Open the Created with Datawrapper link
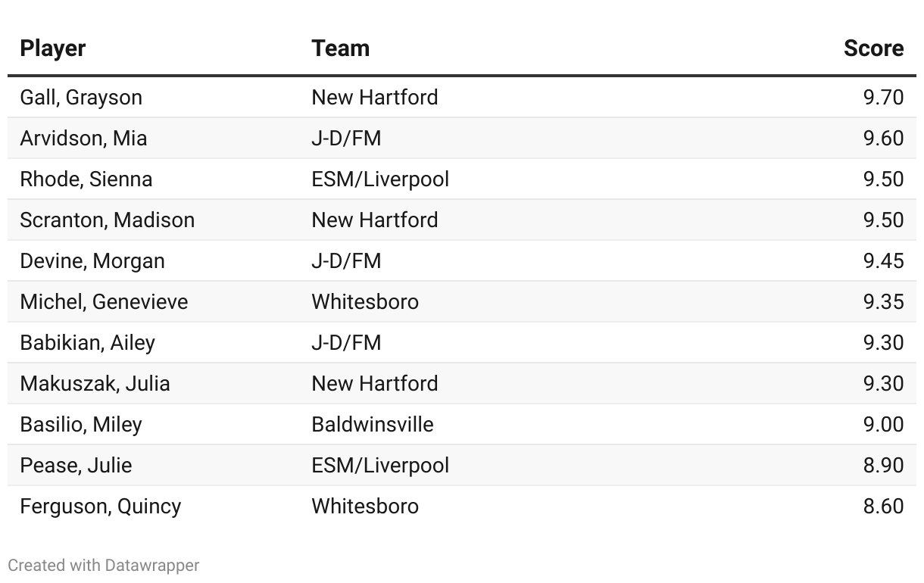This screenshot has width=924, height=583. coord(104,566)
